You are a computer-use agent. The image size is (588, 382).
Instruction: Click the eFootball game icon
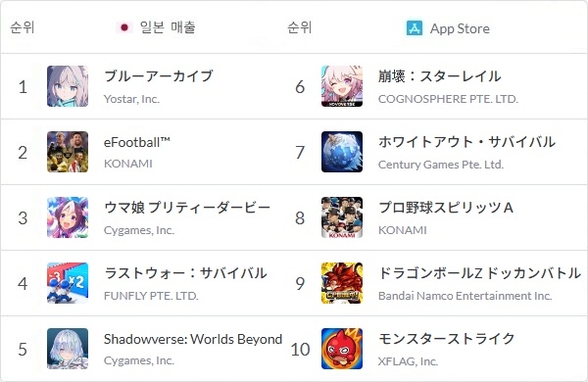click(68, 152)
